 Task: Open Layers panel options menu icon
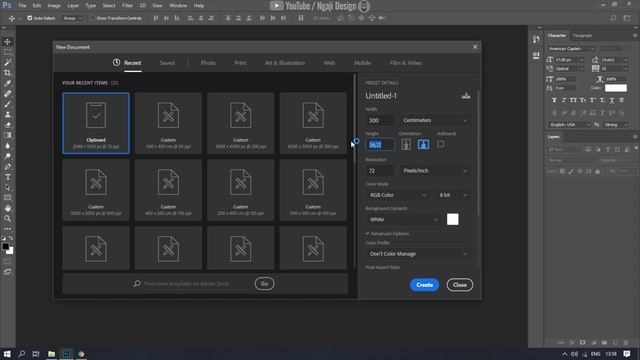[x=635, y=137]
